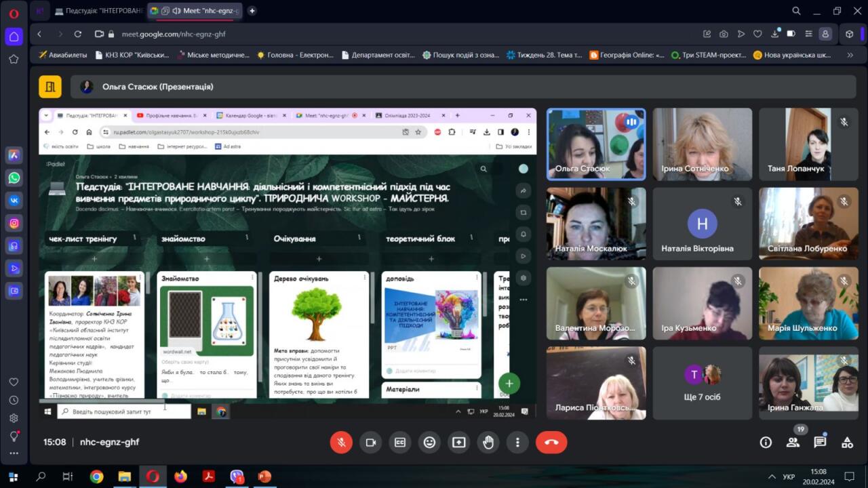Click the Тиждень 28. Тема bookmark
868x488 pixels.
[544, 55]
